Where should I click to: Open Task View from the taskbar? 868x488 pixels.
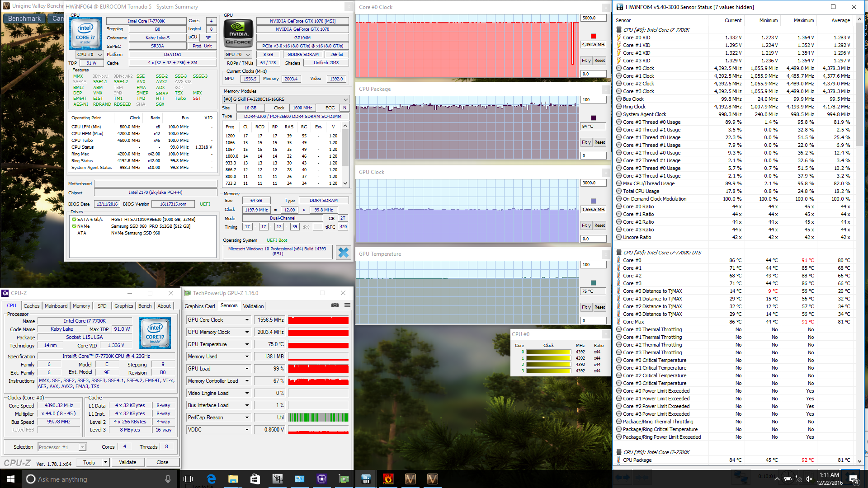pos(188,479)
